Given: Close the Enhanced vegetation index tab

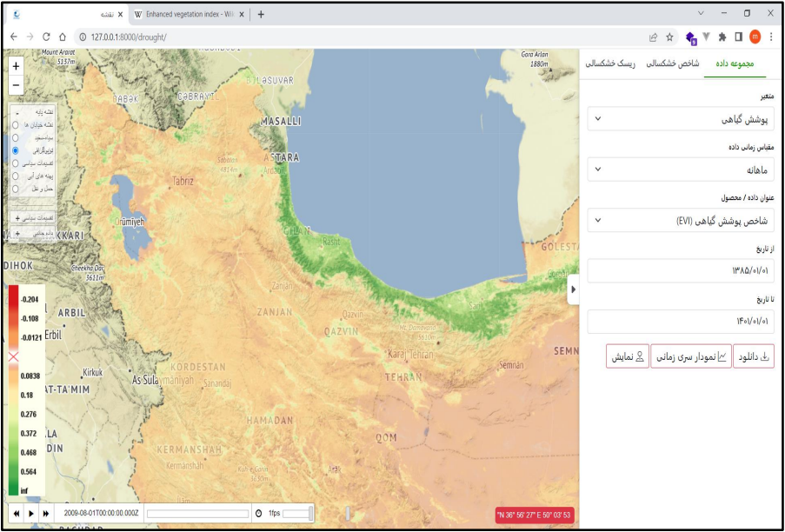Looking at the screenshot, I should (242, 15).
